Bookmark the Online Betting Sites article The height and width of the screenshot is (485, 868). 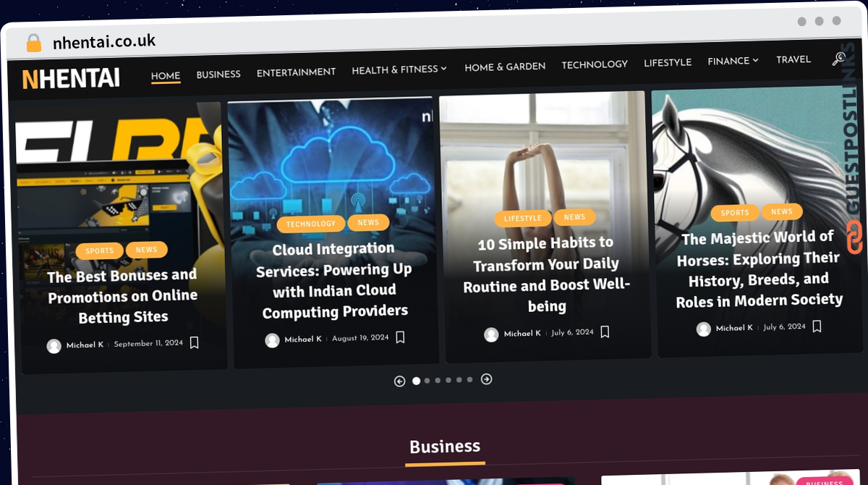(x=194, y=343)
